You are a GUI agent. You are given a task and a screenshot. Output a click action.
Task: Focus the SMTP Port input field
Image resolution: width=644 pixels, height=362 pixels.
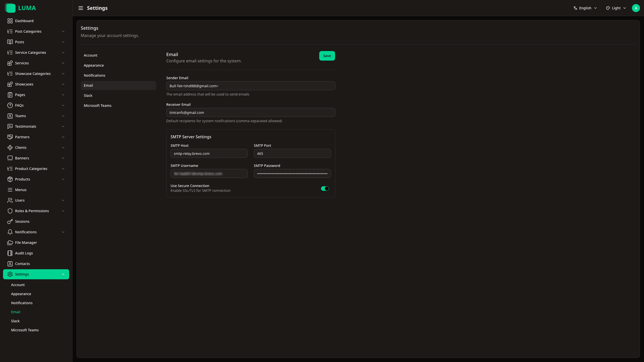tap(292, 153)
